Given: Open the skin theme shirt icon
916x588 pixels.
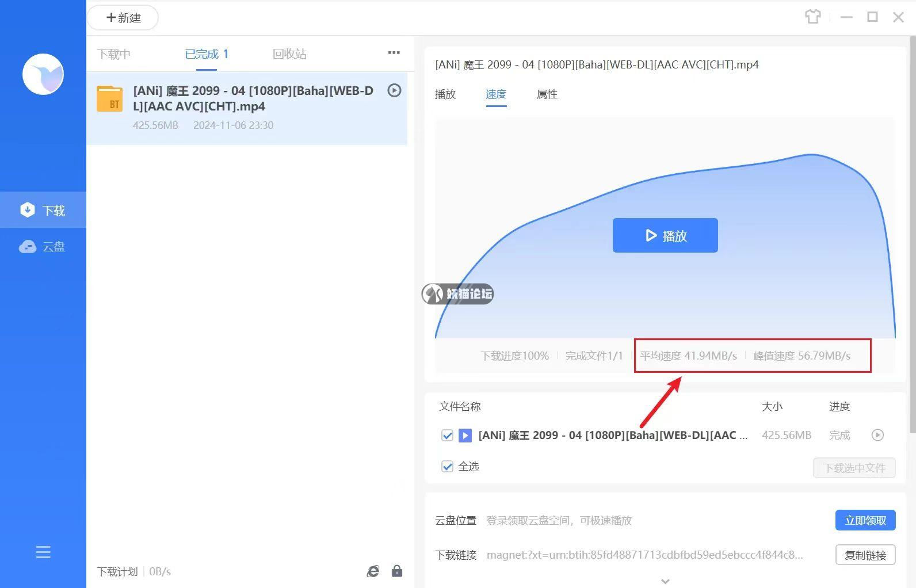Looking at the screenshot, I should [x=812, y=17].
